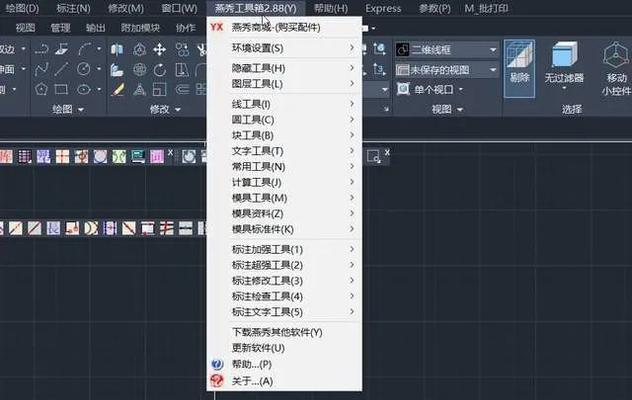Open the Express menu

point(383,8)
